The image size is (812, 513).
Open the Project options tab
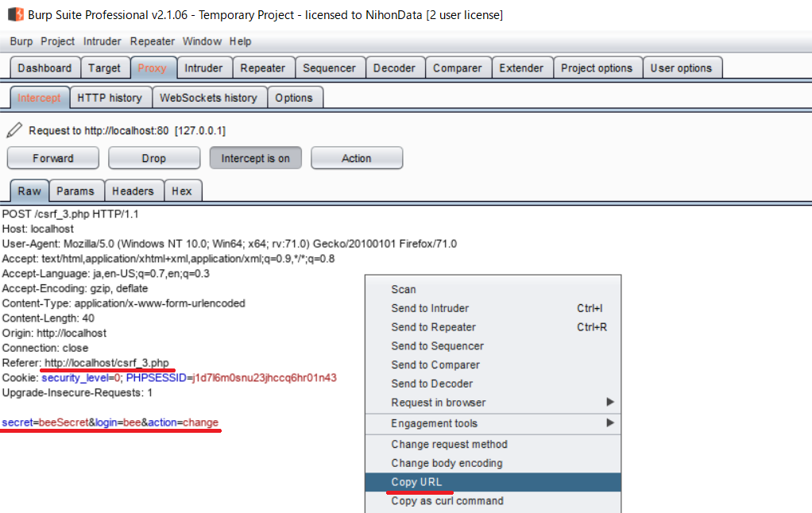coord(597,67)
